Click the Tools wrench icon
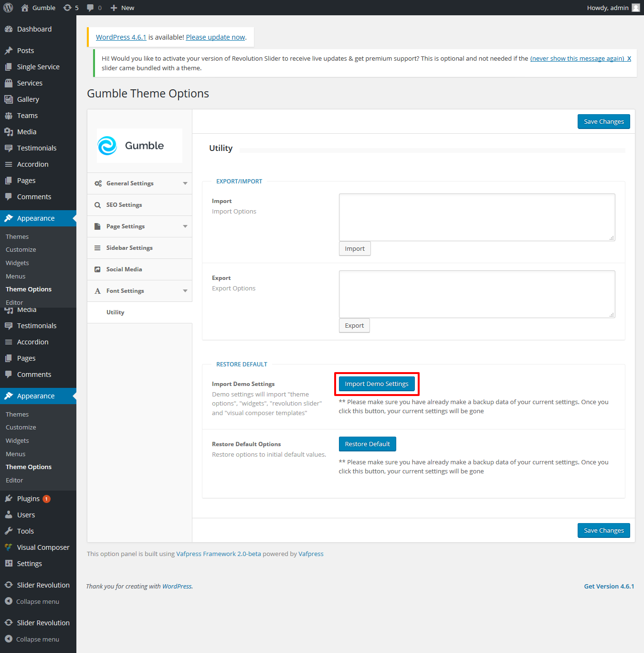 [9, 531]
